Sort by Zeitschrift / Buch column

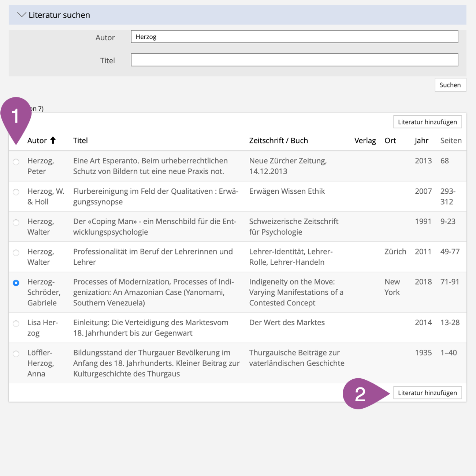[278, 141]
